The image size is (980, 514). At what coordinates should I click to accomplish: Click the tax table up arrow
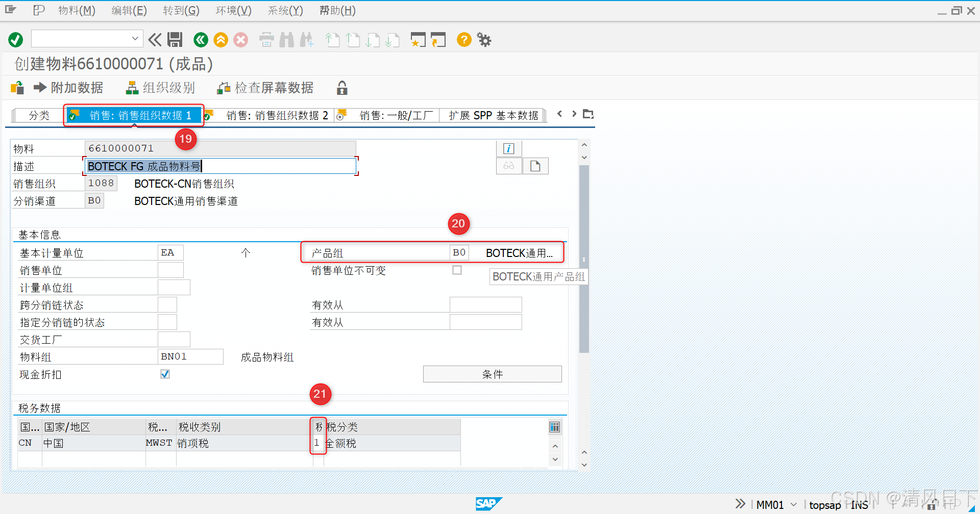click(555, 446)
